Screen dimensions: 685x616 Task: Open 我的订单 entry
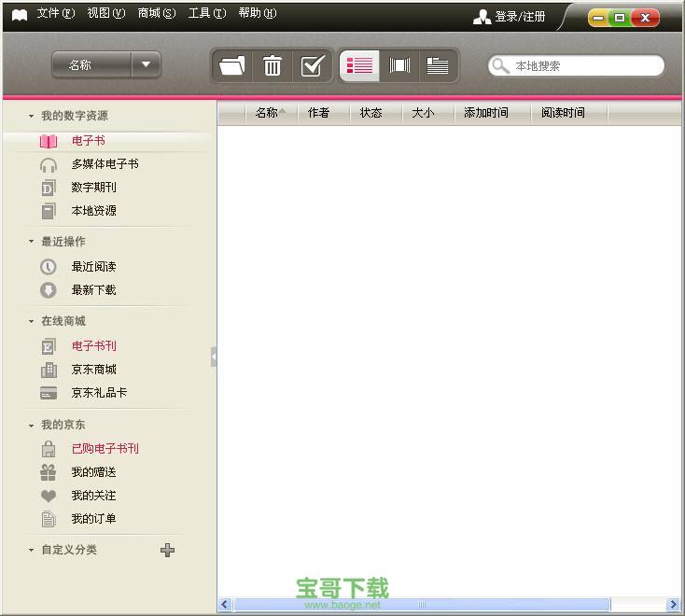[x=94, y=519]
